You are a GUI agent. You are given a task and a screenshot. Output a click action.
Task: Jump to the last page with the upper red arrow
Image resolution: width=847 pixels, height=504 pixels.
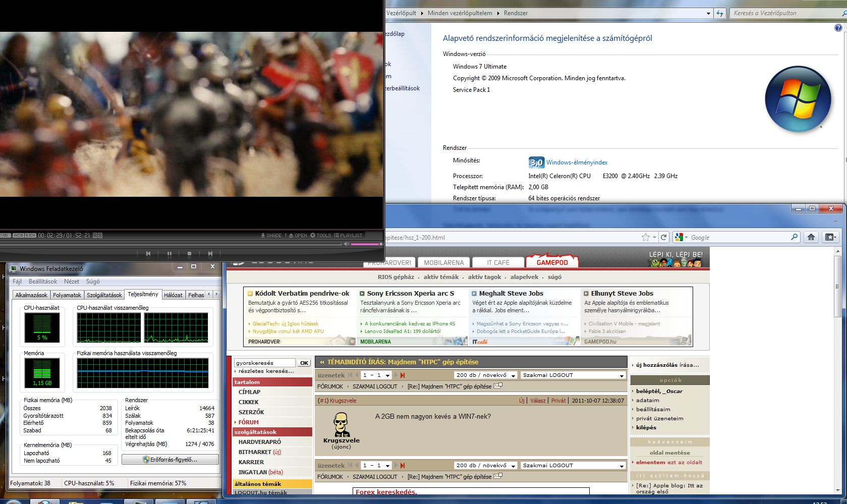click(402, 375)
